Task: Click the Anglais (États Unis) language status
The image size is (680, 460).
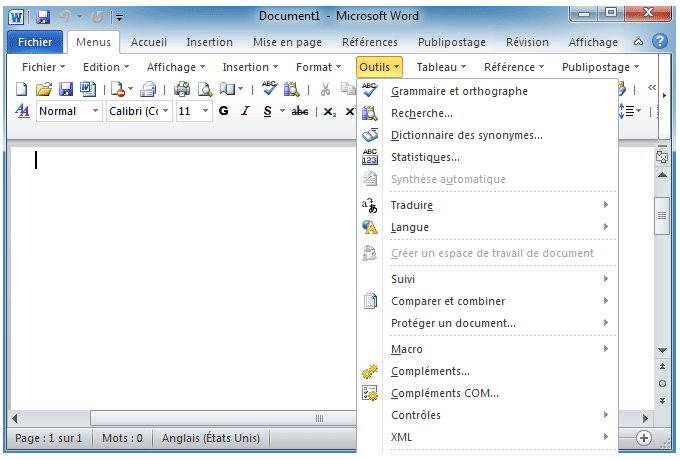Action: click(211, 438)
